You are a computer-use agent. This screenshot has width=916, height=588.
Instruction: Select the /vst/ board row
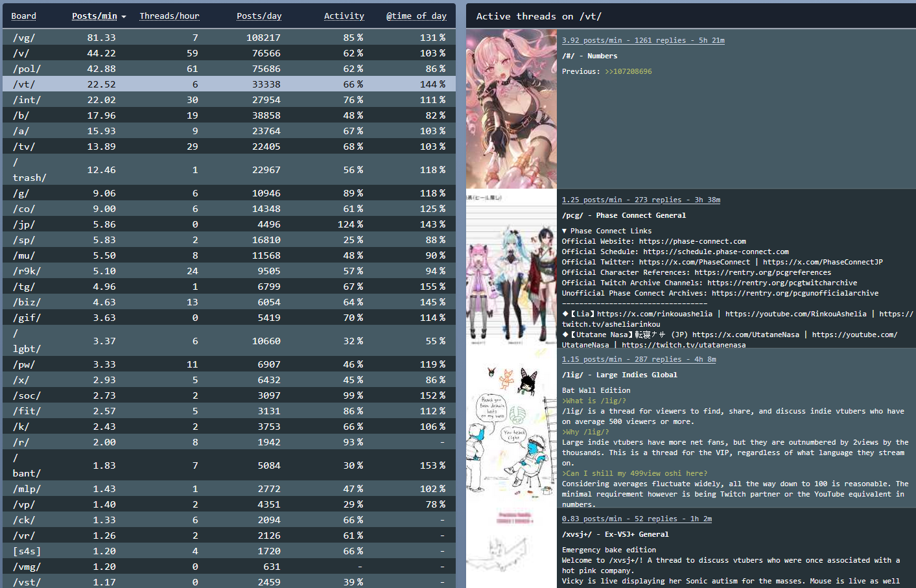(229, 582)
